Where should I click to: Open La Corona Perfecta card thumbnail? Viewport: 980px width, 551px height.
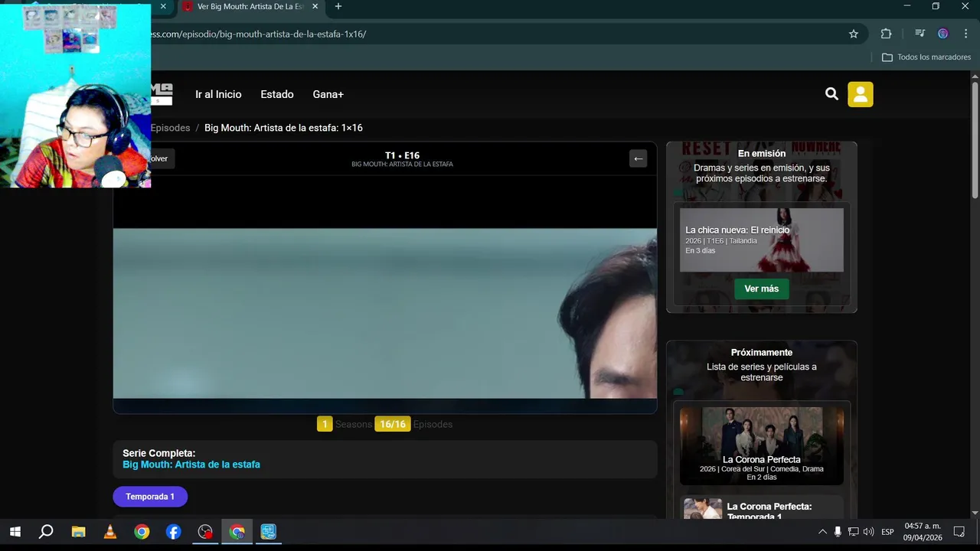(762, 445)
